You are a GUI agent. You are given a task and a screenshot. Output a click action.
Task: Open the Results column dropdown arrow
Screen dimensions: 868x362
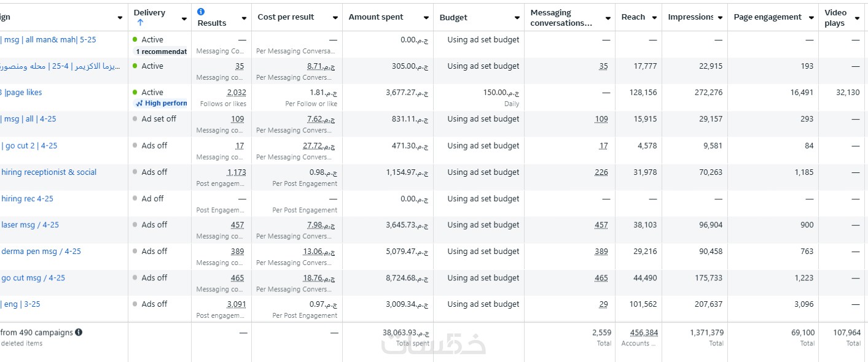tap(244, 18)
